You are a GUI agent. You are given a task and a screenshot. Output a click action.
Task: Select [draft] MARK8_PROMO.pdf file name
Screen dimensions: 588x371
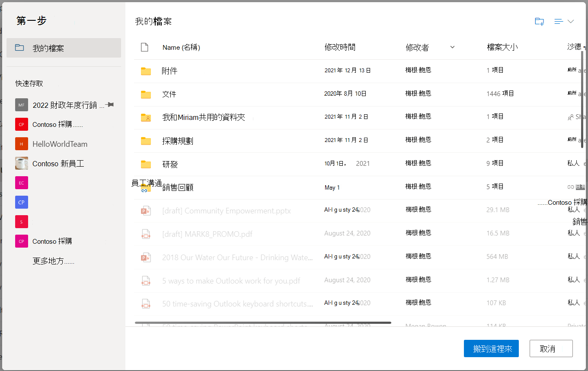pyautogui.click(x=207, y=234)
